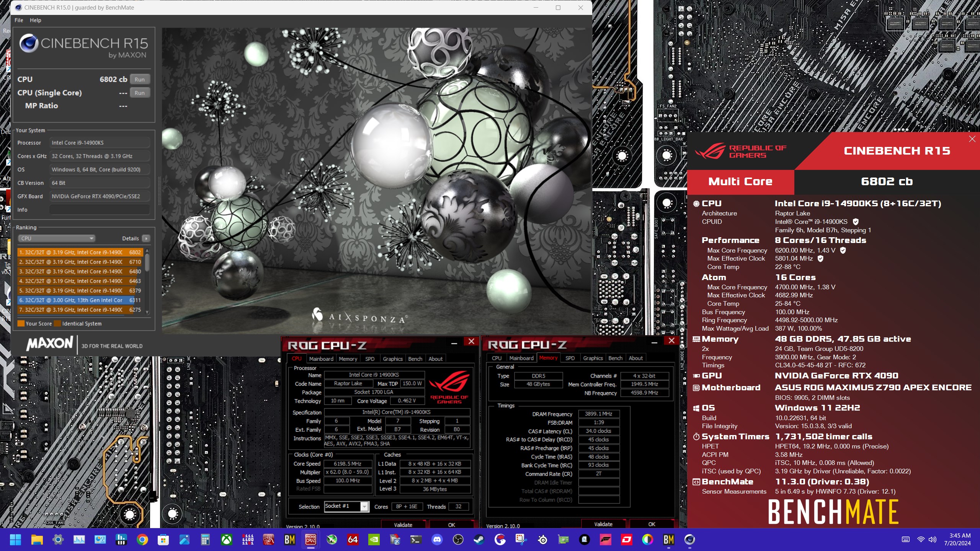
Task: Open the NVIDIA app from the taskbar
Action: click(x=374, y=540)
